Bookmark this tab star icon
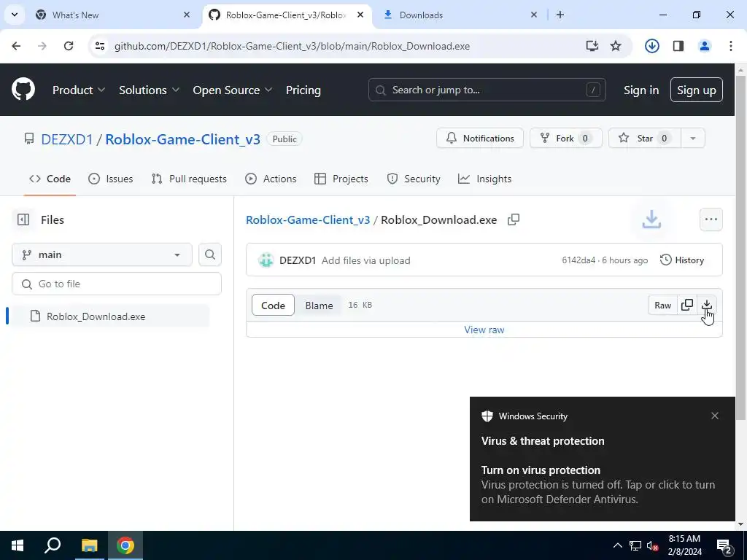This screenshot has width=747, height=560. click(x=616, y=46)
